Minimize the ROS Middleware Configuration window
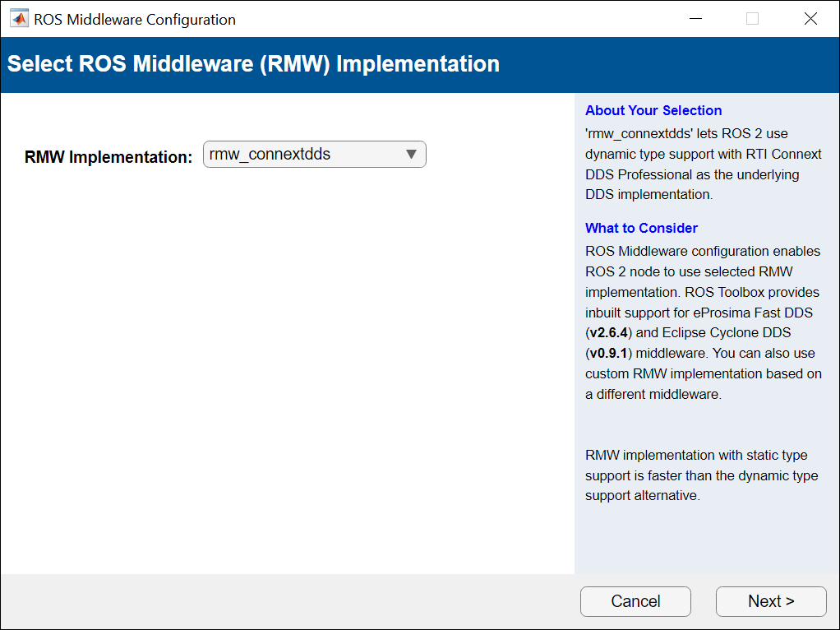Image resolution: width=840 pixels, height=630 pixels. tap(696, 19)
